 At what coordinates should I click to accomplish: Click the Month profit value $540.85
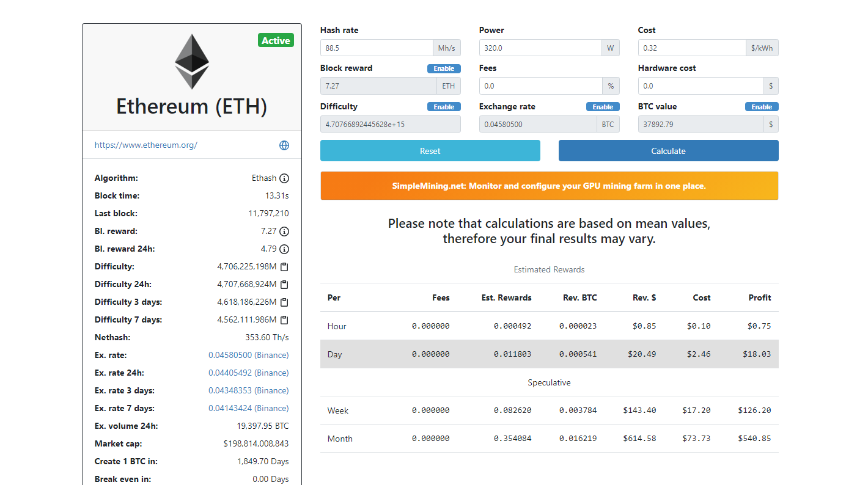(x=754, y=439)
